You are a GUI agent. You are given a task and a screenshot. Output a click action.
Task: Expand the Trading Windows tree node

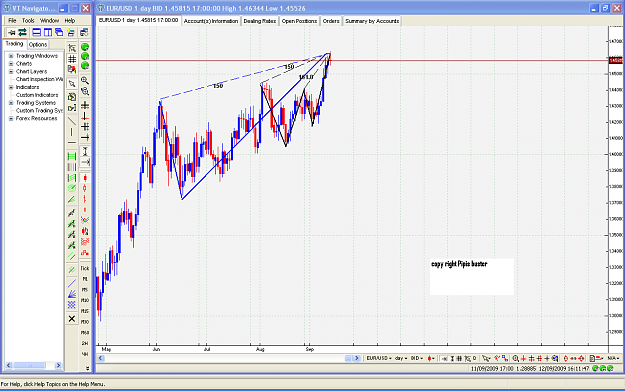(x=11, y=56)
